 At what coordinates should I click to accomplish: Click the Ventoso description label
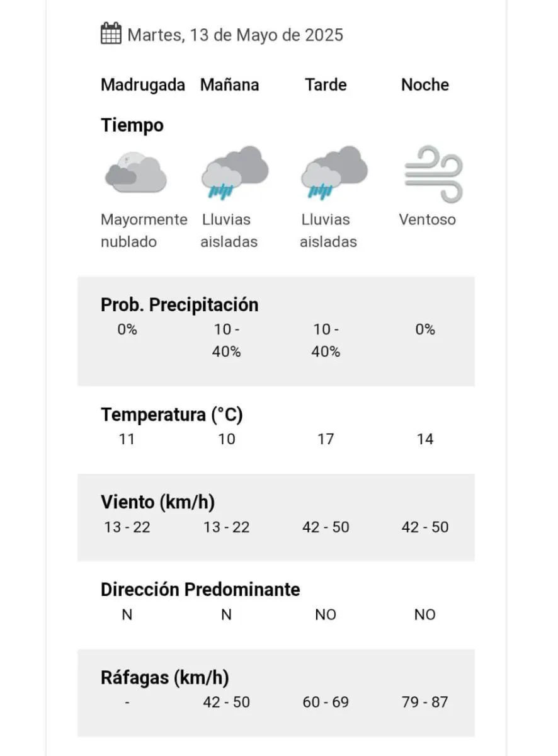pos(427,220)
